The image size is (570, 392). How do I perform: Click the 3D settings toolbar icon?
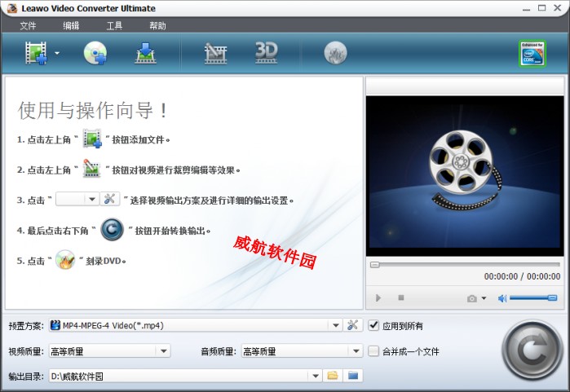click(x=267, y=53)
